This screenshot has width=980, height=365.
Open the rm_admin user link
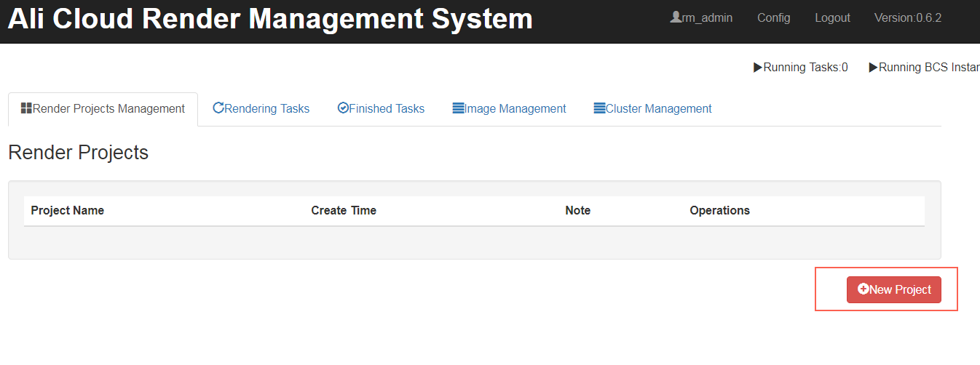point(701,17)
